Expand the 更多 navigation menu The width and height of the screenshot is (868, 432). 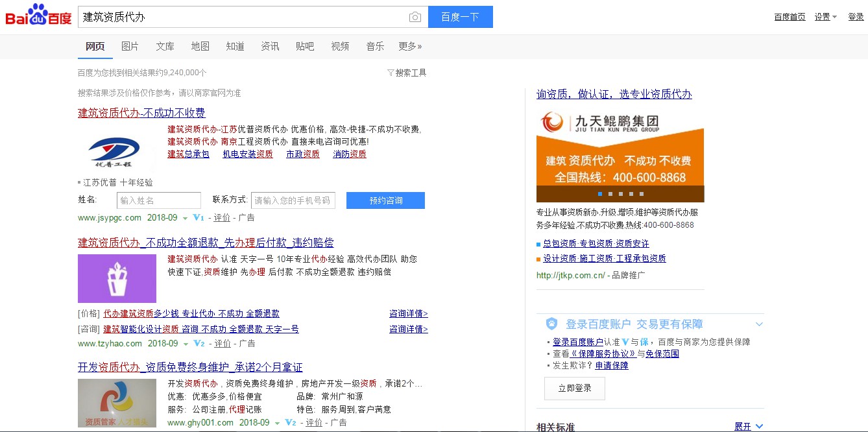(x=409, y=47)
